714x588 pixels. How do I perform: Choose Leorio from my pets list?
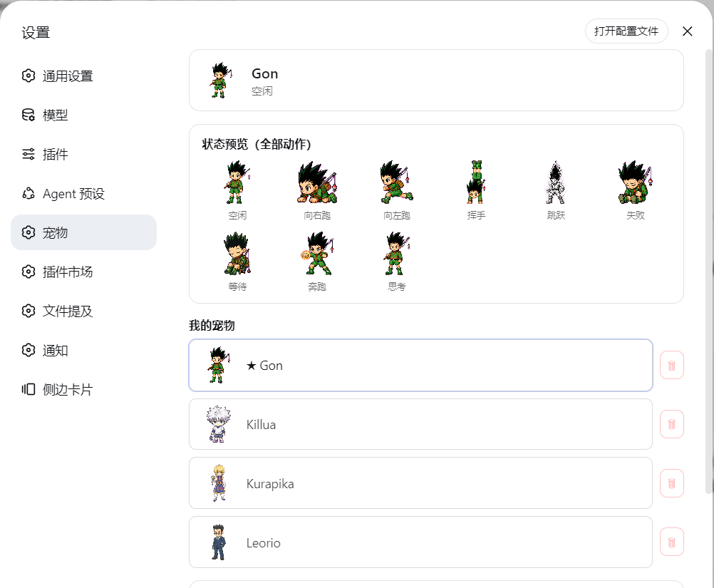click(x=420, y=542)
